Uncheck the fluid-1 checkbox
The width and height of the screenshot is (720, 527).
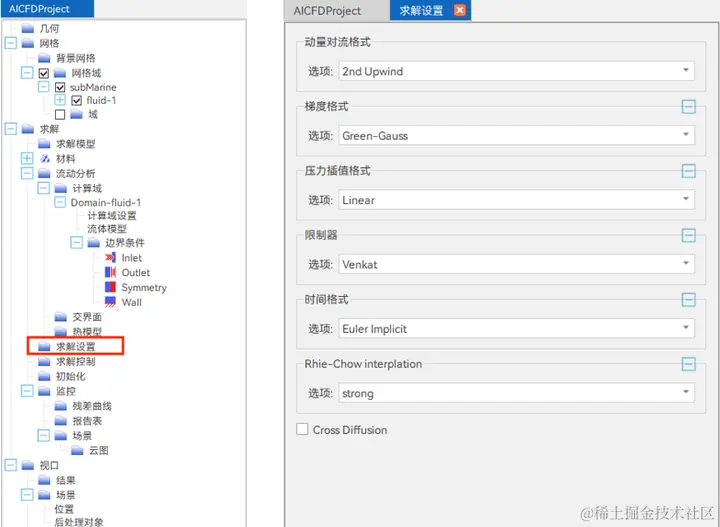click(77, 101)
